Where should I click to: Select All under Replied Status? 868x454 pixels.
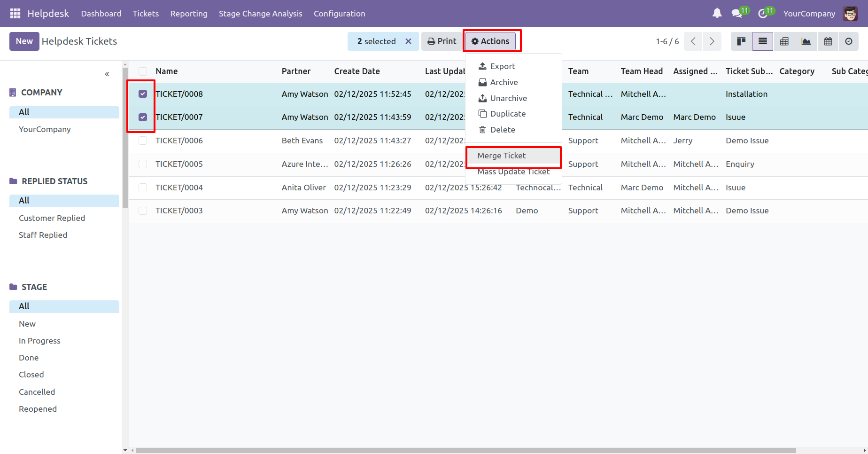pos(64,201)
